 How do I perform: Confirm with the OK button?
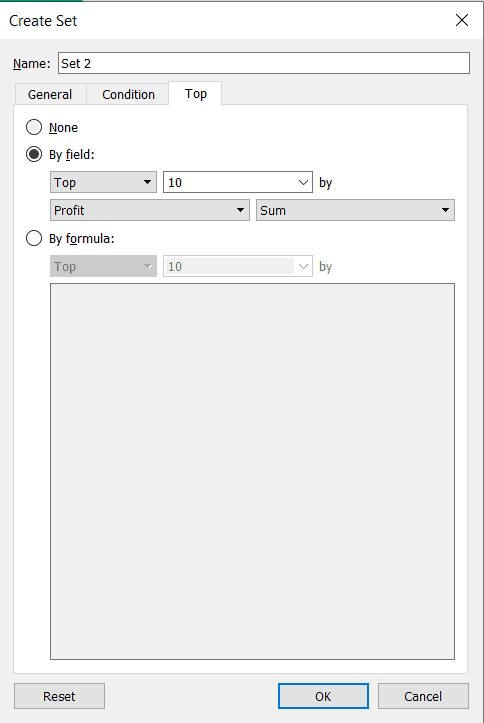pos(323,696)
